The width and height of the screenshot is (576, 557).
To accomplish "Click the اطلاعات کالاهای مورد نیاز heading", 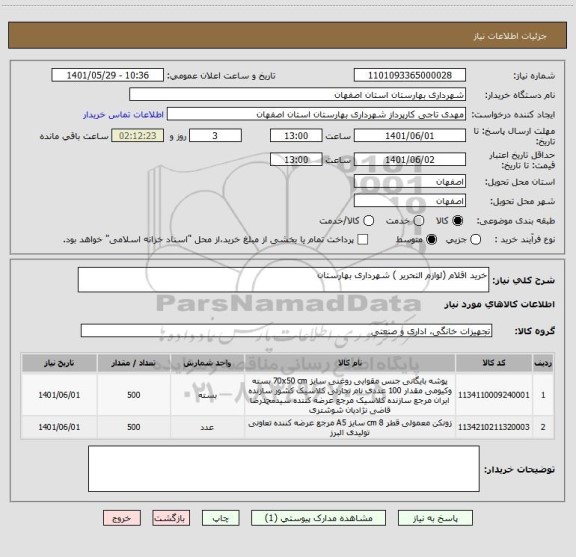I will 499,304.
